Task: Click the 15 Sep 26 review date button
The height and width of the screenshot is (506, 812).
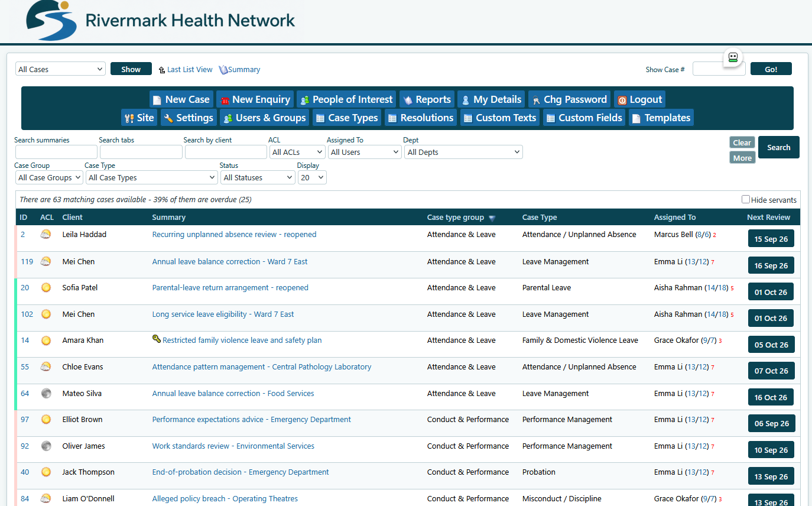Action: click(771, 239)
